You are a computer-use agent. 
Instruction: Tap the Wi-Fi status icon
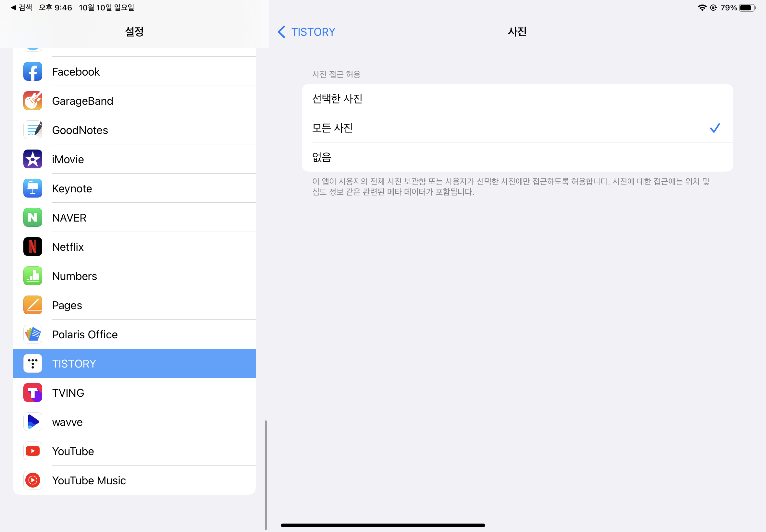pyautogui.click(x=702, y=8)
